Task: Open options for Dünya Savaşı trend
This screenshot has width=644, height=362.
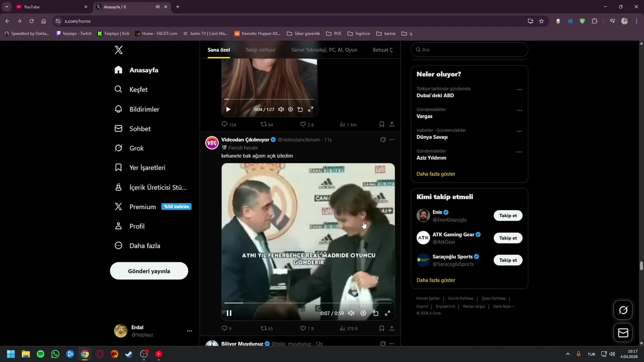Action: point(519,131)
